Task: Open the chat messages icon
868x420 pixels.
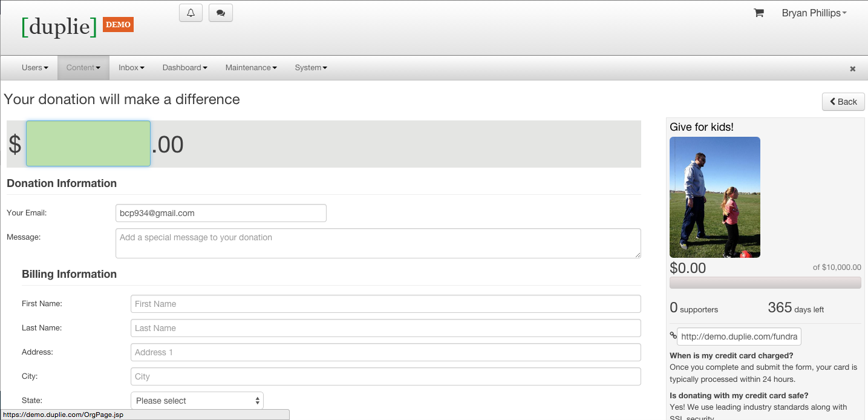Action: (220, 13)
